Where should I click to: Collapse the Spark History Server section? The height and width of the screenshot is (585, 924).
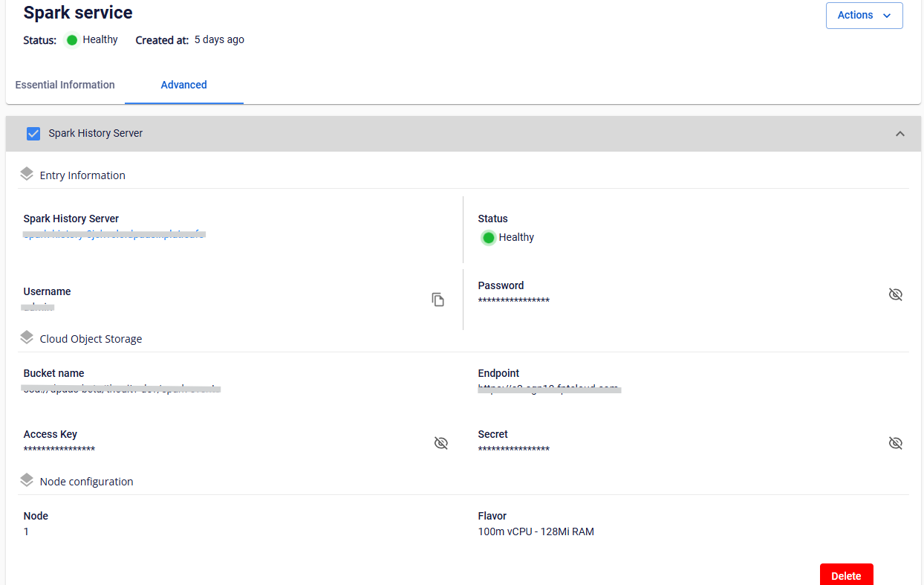pyautogui.click(x=900, y=134)
